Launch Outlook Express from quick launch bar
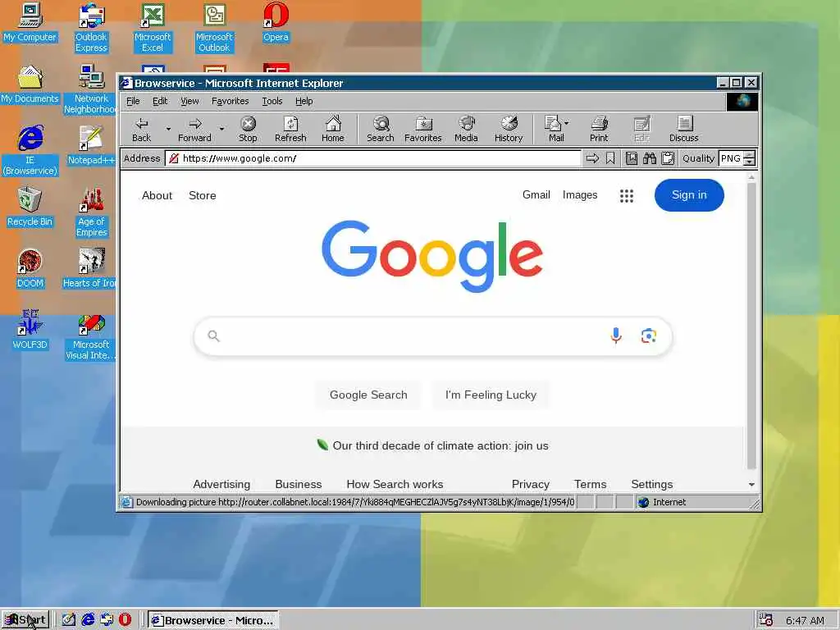This screenshot has height=630, width=840. click(107, 620)
